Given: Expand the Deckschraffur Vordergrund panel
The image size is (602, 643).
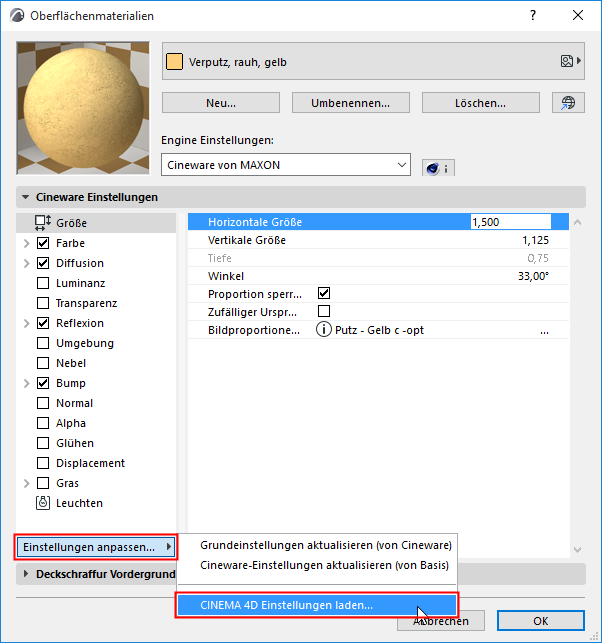Looking at the screenshot, I should click(x=26, y=574).
